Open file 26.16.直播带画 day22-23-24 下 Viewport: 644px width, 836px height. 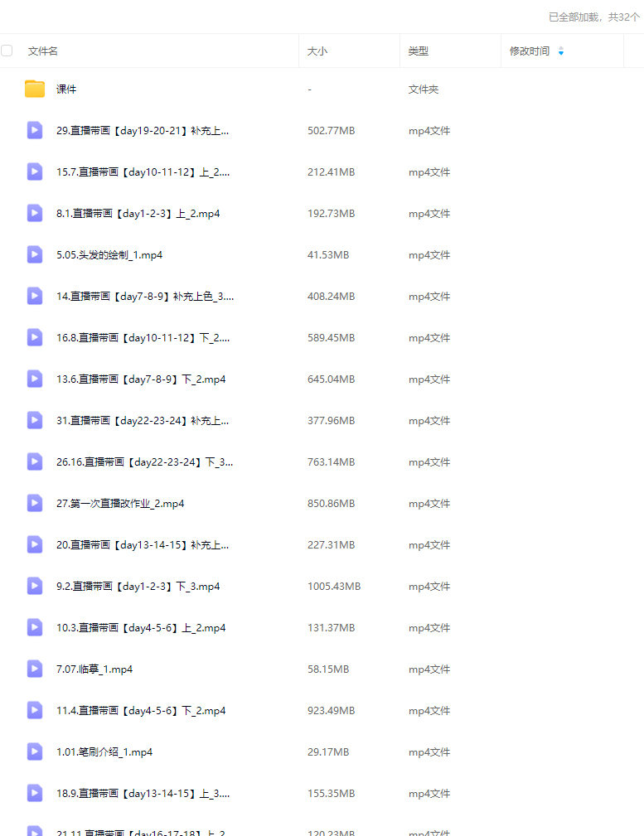[144, 461]
